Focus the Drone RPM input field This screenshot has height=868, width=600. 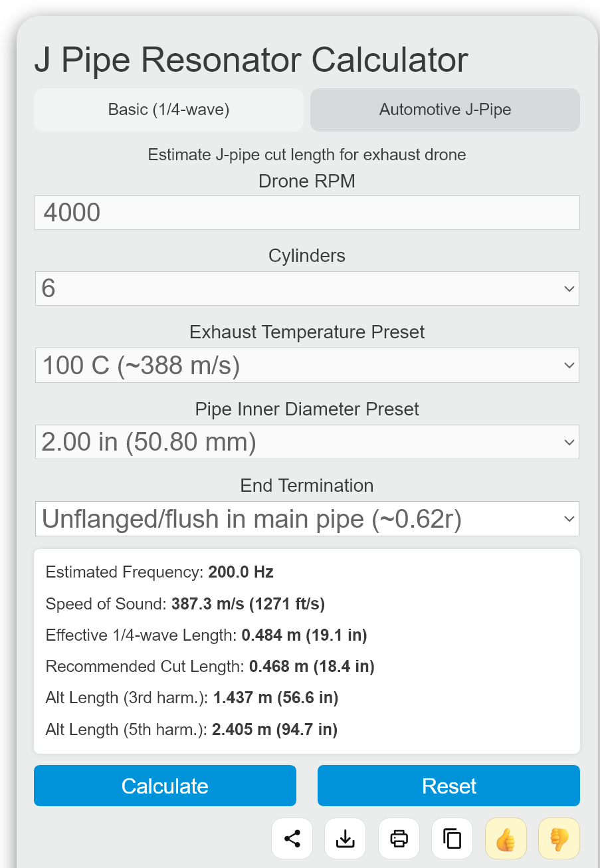click(x=307, y=213)
